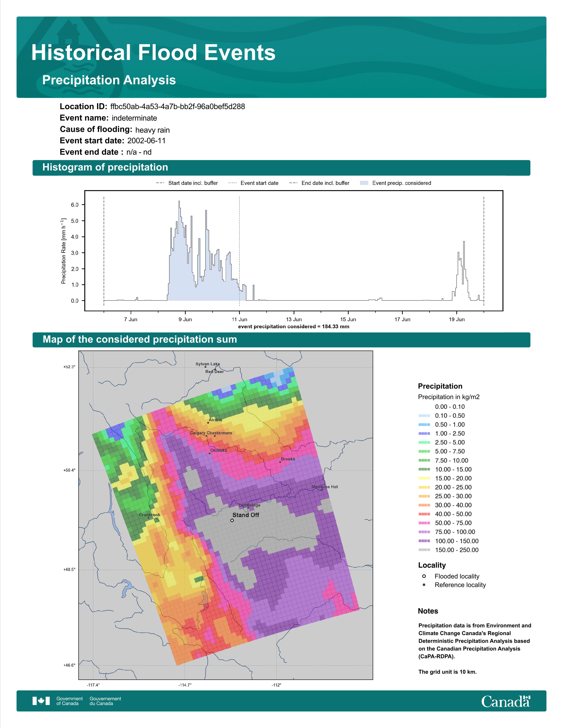Viewport: 563px width, 728px height.
Task: Click the flooded house icon in header
Action: click(x=68, y=32)
